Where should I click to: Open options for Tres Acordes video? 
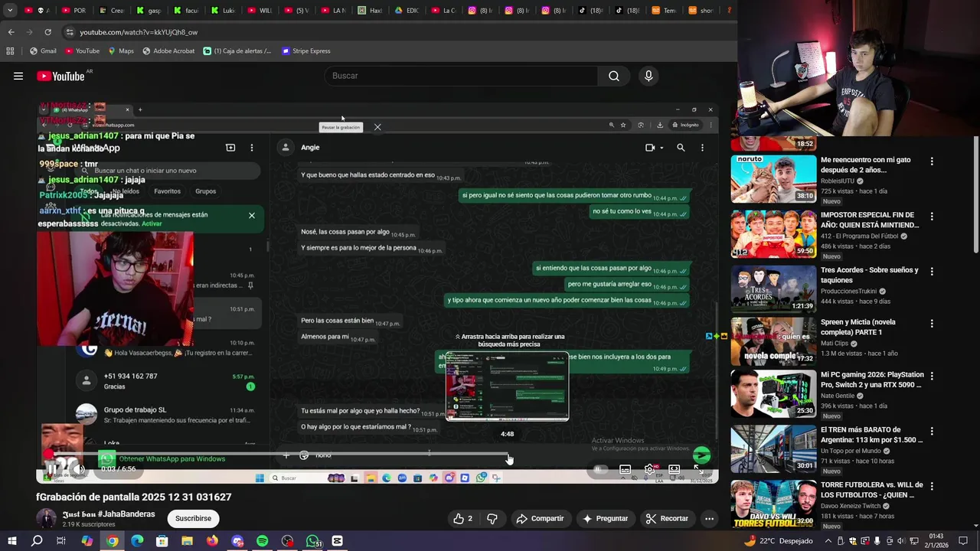(932, 272)
